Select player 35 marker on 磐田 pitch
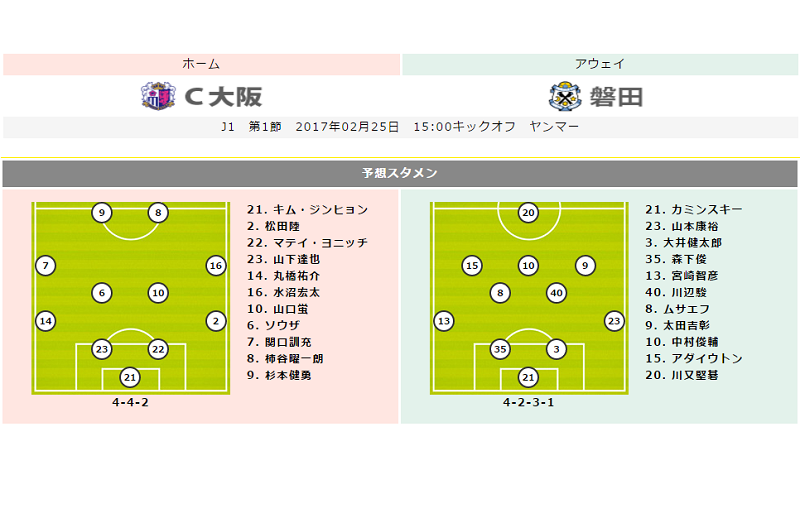This screenshot has height=518, width=800. pyautogui.click(x=500, y=349)
